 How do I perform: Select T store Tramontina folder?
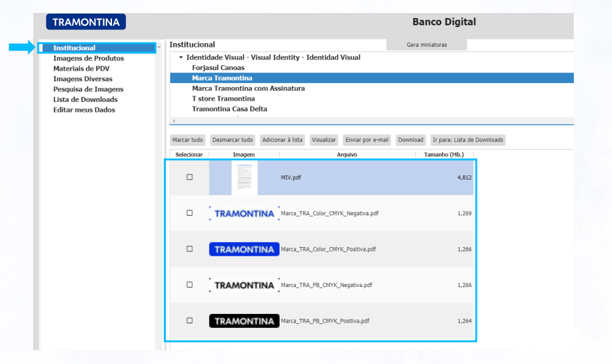(223, 99)
